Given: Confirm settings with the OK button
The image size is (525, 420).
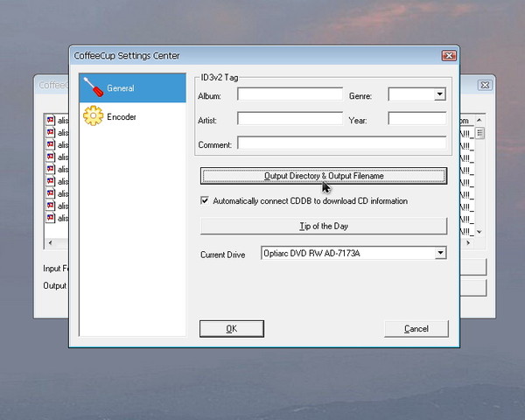Looking at the screenshot, I should 232,329.
